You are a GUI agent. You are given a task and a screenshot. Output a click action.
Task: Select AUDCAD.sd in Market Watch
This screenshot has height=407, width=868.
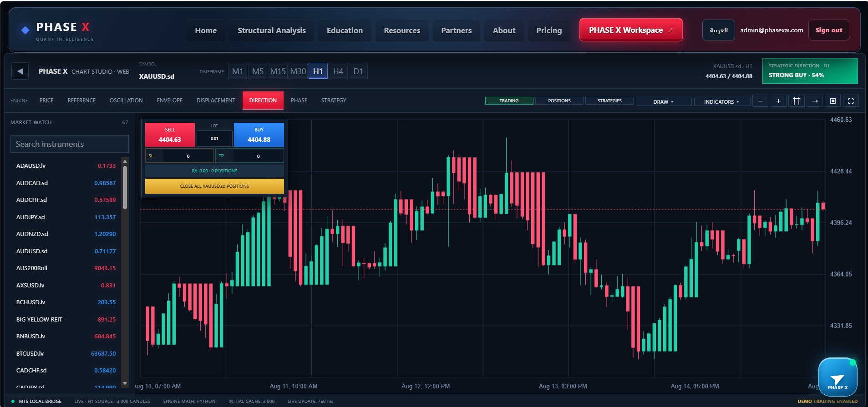[66, 183]
